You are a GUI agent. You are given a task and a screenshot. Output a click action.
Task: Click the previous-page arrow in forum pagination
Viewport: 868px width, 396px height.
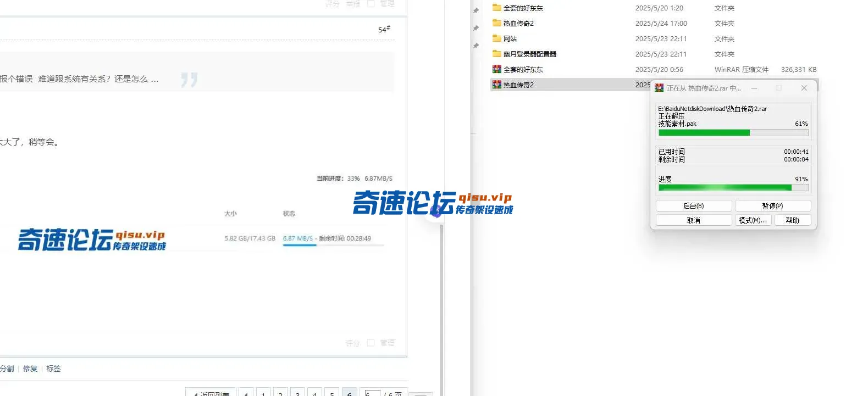coord(246,393)
